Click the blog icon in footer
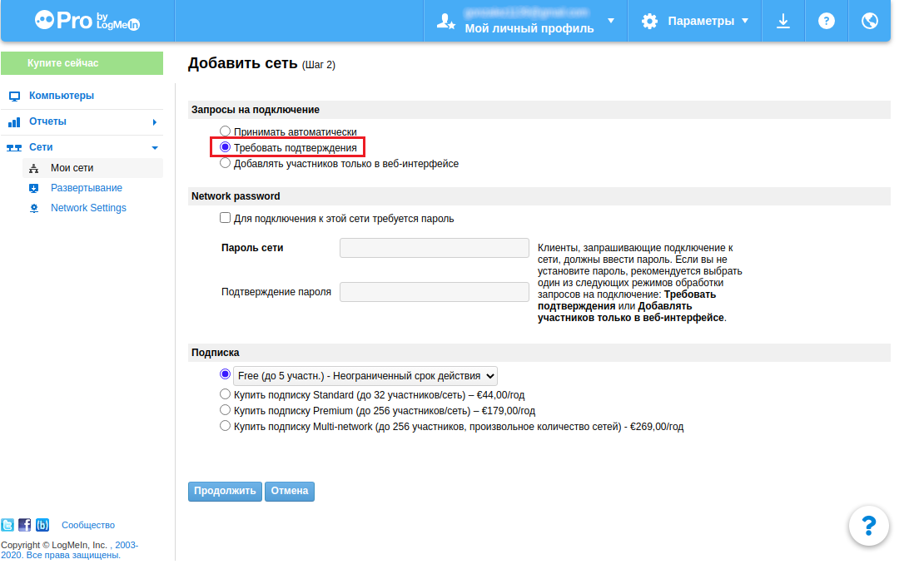This screenshot has height=574, width=924. (42, 525)
